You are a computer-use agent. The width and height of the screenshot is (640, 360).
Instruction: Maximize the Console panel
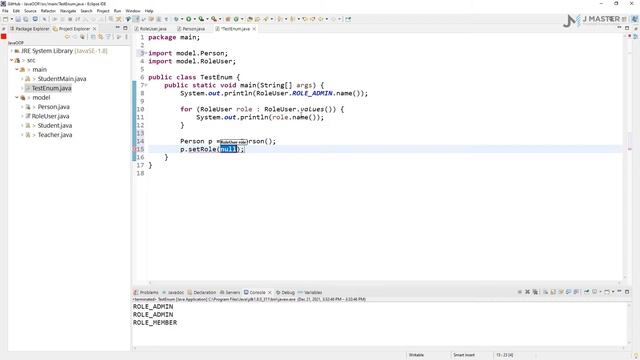pyautogui.click(x=627, y=292)
